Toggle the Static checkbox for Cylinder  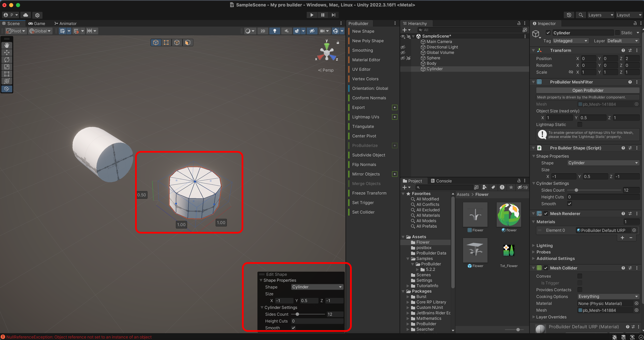(617, 33)
